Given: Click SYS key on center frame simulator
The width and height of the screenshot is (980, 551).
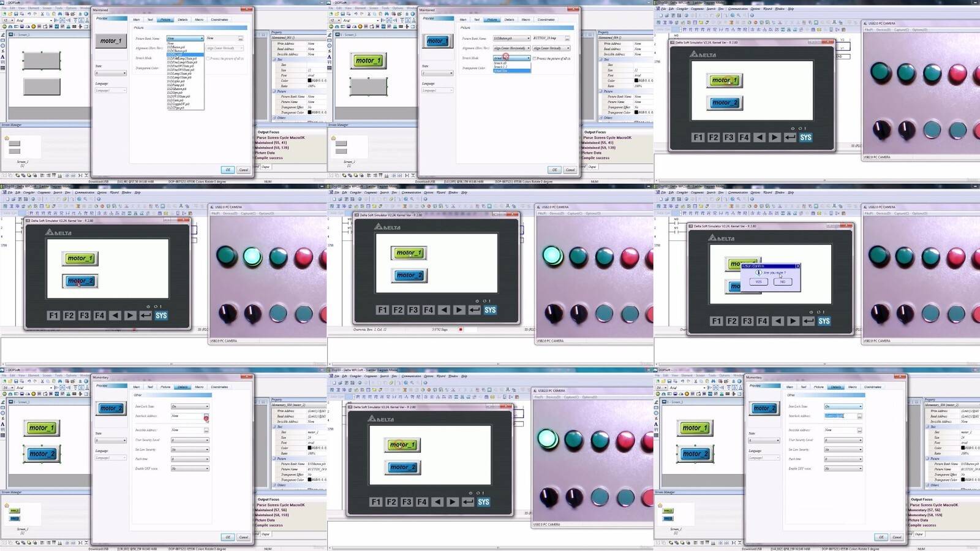Looking at the screenshot, I should pos(490,310).
